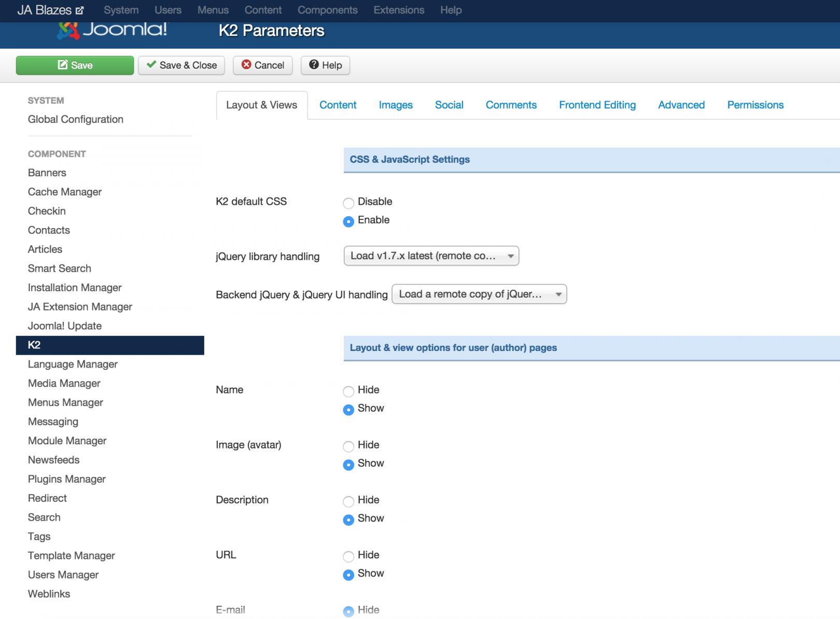The height and width of the screenshot is (619, 840).
Task: Open JA Blazes site external link icon
Action: click(x=79, y=10)
